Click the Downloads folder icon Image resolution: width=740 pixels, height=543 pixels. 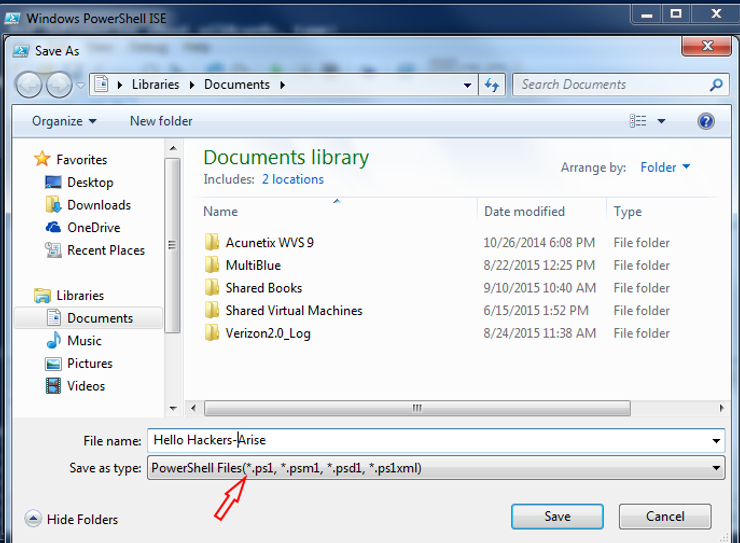53,204
